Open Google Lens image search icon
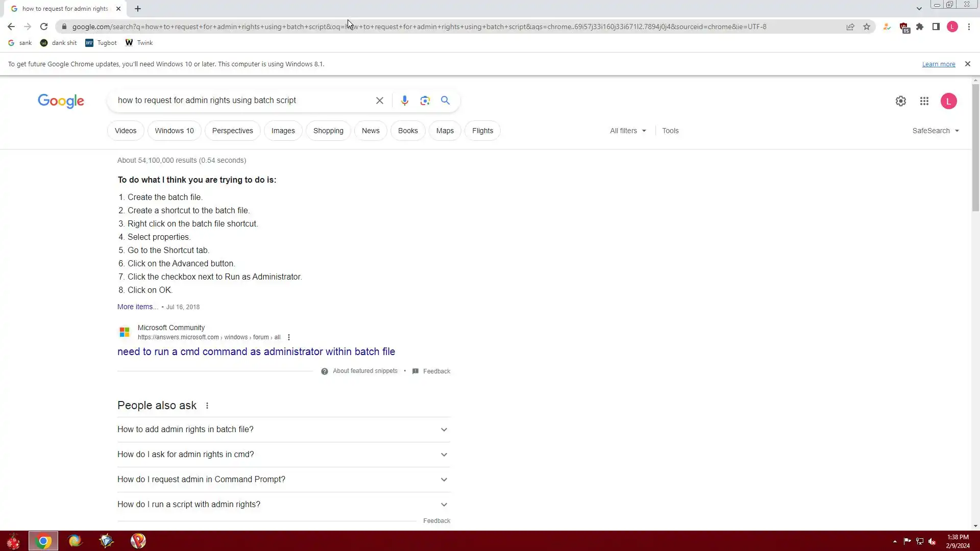The height and width of the screenshot is (551, 980). pos(425,101)
